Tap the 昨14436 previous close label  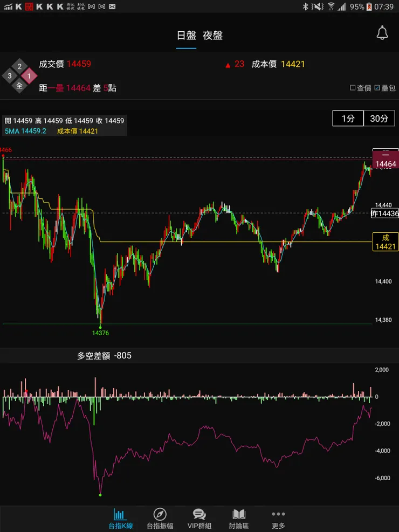[x=385, y=213]
